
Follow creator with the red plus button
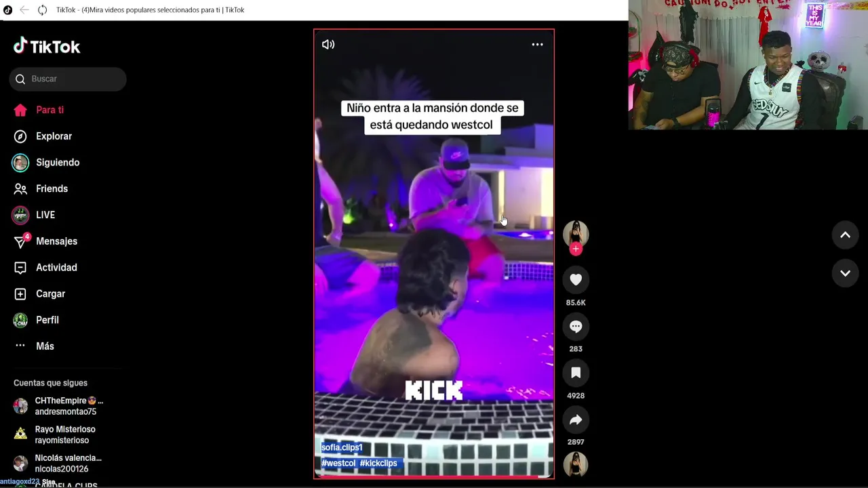[x=576, y=249]
